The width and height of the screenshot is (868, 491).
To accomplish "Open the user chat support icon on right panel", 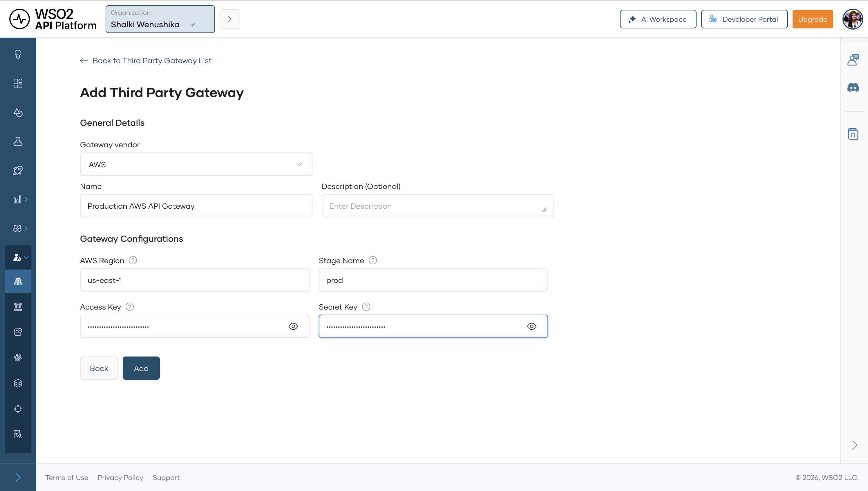I will coord(853,60).
